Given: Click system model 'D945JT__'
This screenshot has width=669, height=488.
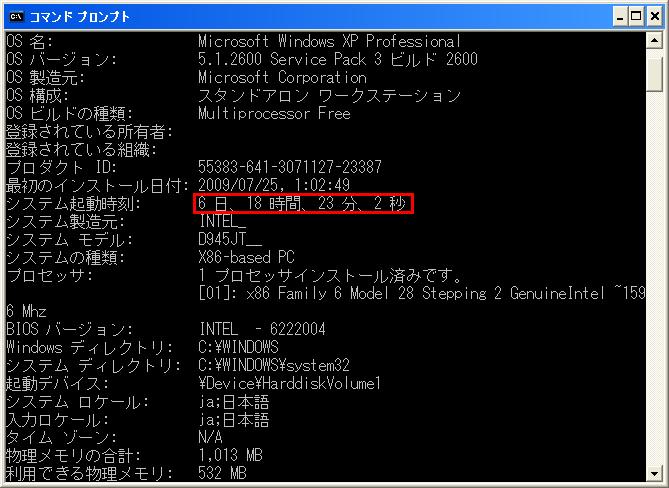Looking at the screenshot, I should [x=230, y=239].
